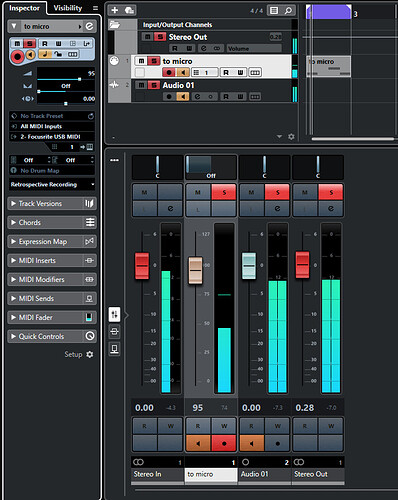The image size is (398, 500).
Task: Open the Retrospective Recording dropdown
Action: (x=52, y=184)
